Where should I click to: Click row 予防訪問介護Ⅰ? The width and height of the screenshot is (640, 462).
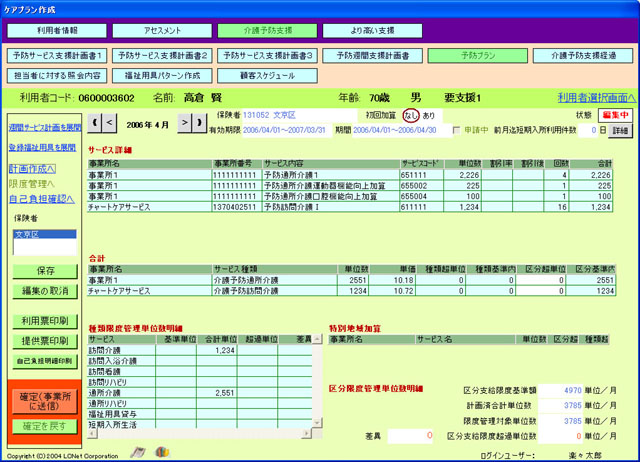coord(350,207)
